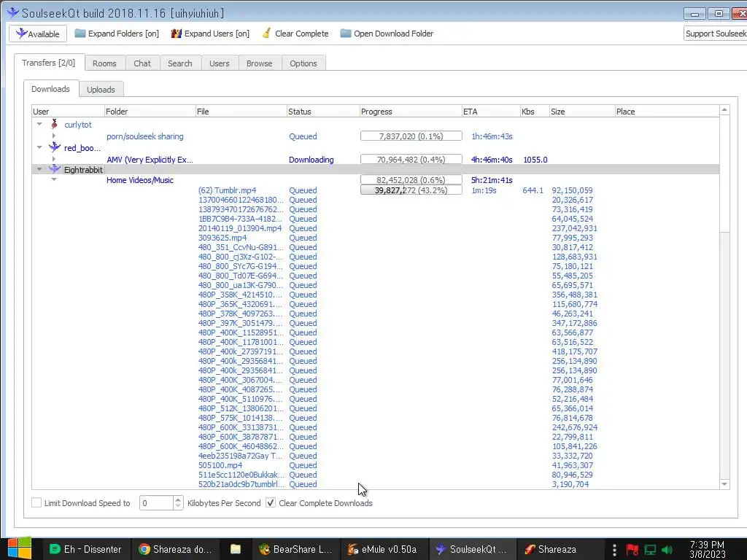747x560 pixels.
Task: Enable Limit Download Speed checkbox
Action: 36,502
